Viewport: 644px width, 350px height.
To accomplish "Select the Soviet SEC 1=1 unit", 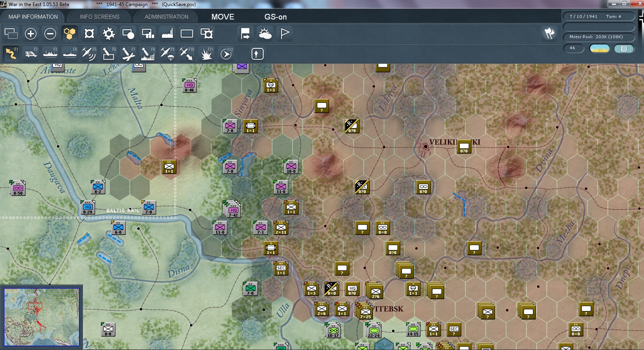I will pos(281,268).
